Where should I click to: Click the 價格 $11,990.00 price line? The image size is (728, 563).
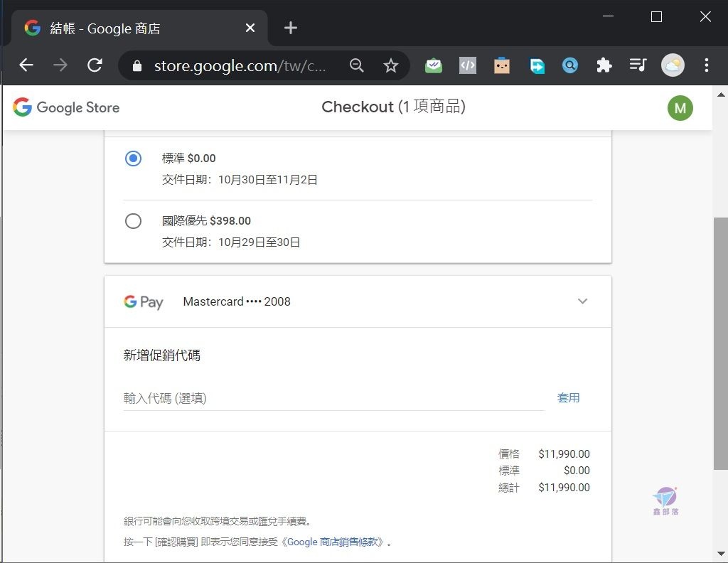(544, 454)
